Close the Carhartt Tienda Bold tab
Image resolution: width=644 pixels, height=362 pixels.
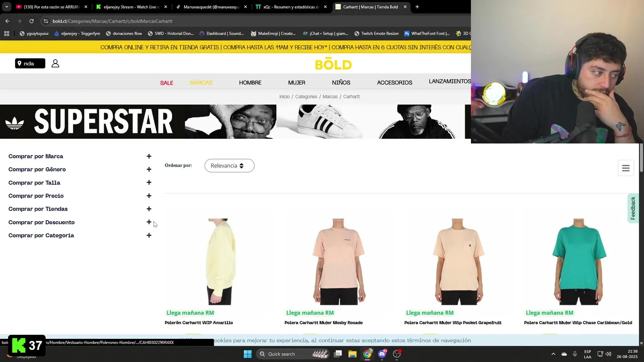point(405,7)
